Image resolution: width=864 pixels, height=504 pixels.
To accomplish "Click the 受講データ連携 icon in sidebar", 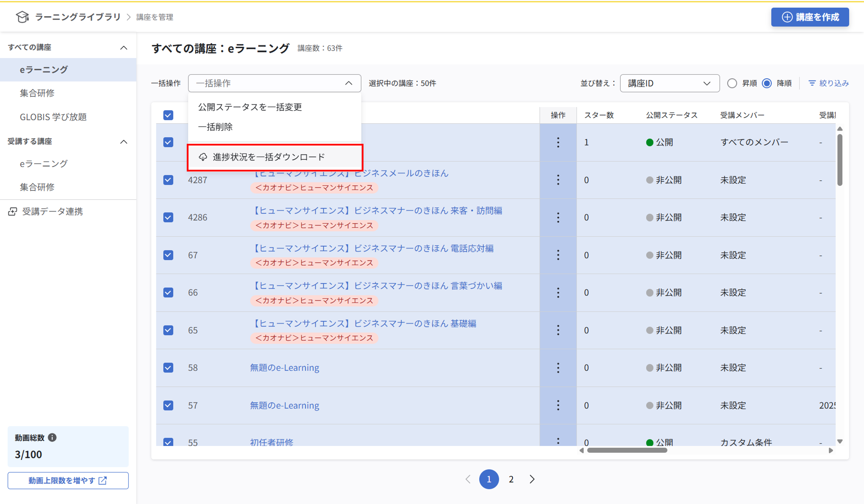I will coord(12,212).
